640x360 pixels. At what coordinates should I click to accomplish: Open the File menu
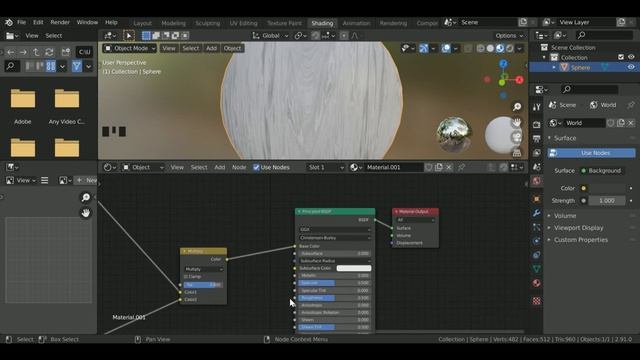click(x=21, y=22)
